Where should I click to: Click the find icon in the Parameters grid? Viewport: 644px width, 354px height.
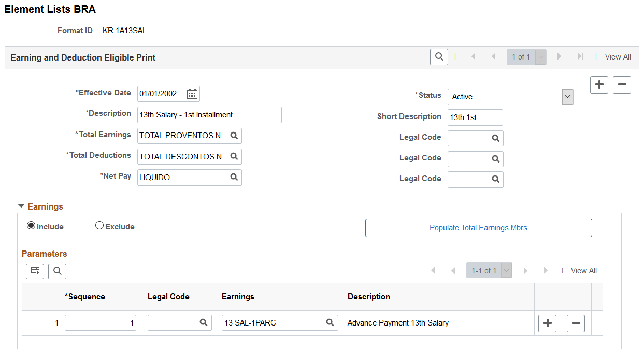point(57,271)
